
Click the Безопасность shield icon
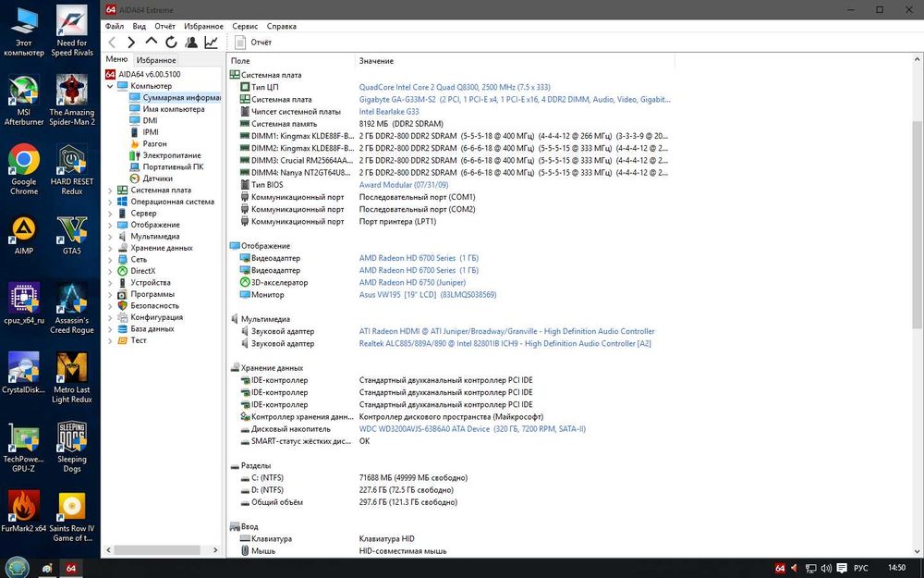click(x=123, y=305)
